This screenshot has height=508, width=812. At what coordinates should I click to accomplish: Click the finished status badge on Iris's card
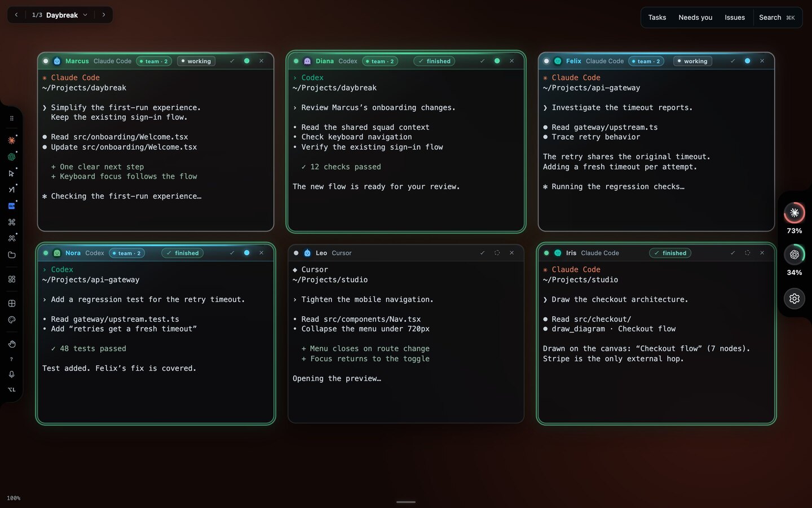pyautogui.click(x=670, y=253)
